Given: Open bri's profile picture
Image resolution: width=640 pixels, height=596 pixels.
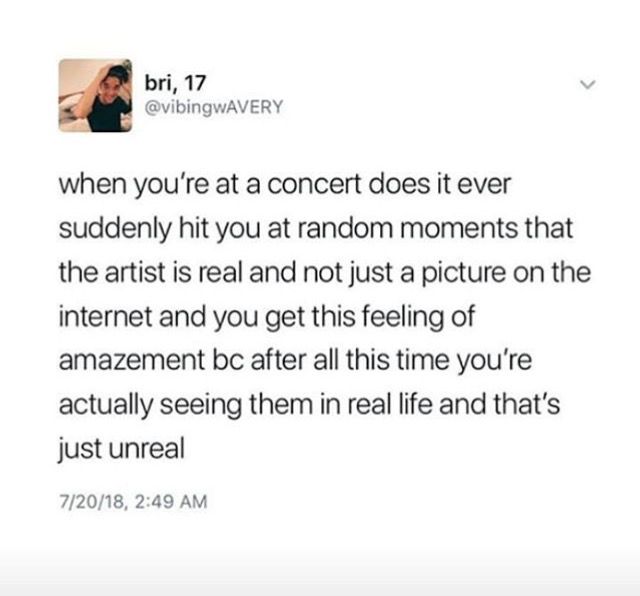Looking at the screenshot, I should coord(96,96).
